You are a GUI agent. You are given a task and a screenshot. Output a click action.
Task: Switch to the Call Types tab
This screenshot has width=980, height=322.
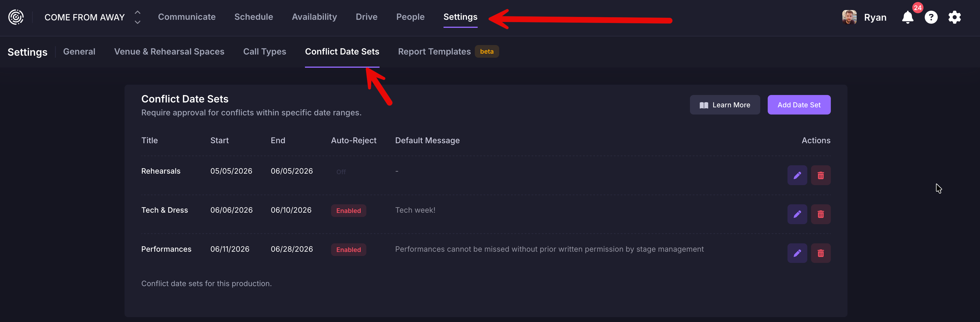point(265,51)
